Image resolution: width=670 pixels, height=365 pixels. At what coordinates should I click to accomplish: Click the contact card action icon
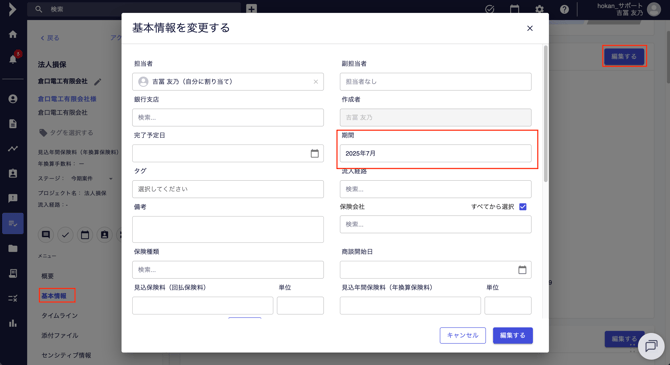pos(104,235)
